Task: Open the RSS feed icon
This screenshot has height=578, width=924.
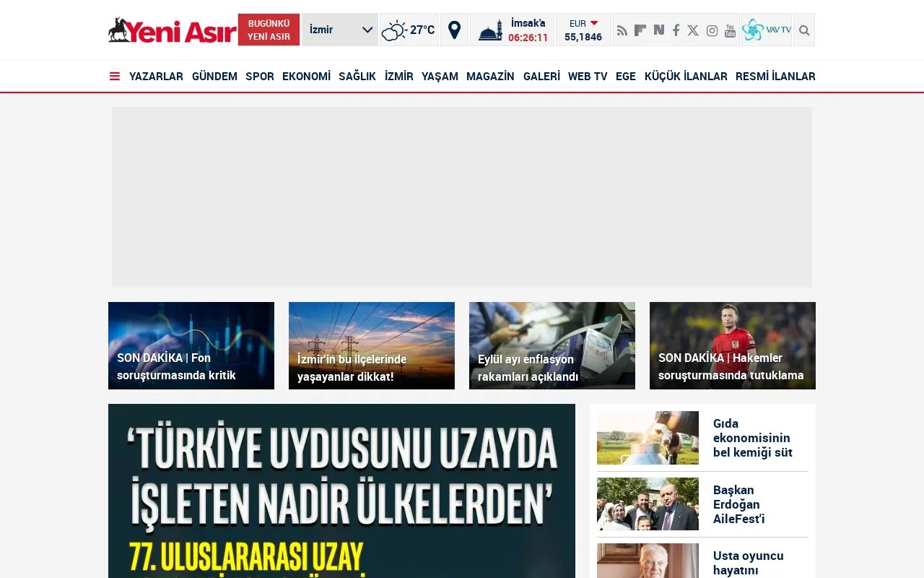Action: pyautogui.click(x=622, y=30)
